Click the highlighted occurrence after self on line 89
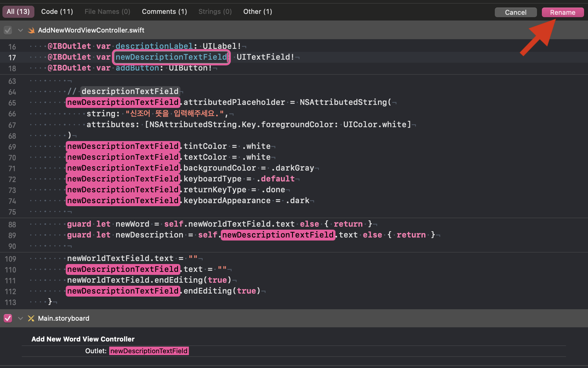This screenshot has height=368, width=588. point(278,235)
